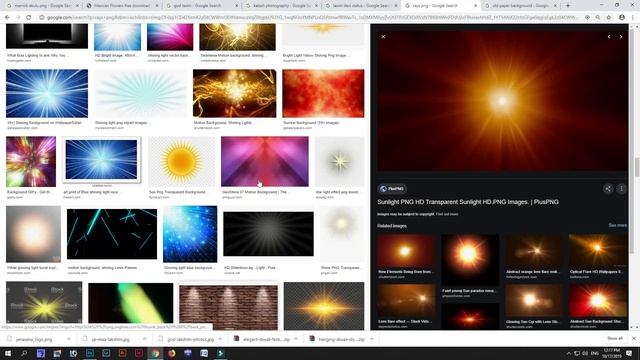Switch to the 'Mexican Flowers free download' tab
Screen dimensions: 640x360
click(x=122, y=6)
